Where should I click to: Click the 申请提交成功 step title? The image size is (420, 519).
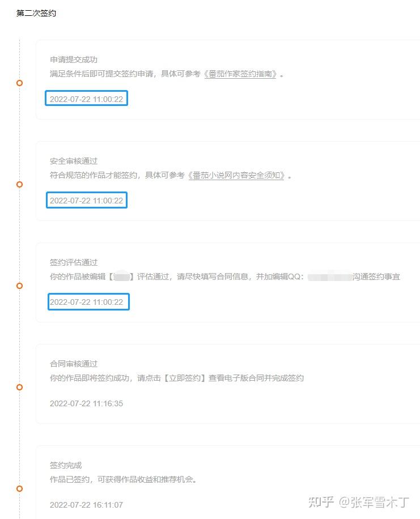pyautogui.click(x=74, y=59)
